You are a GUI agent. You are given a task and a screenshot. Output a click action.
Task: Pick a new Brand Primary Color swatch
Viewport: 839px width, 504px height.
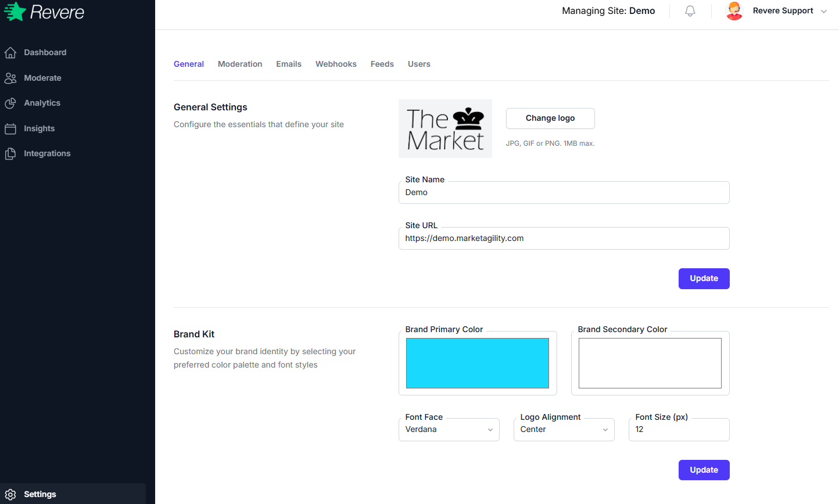click(477, 362)
